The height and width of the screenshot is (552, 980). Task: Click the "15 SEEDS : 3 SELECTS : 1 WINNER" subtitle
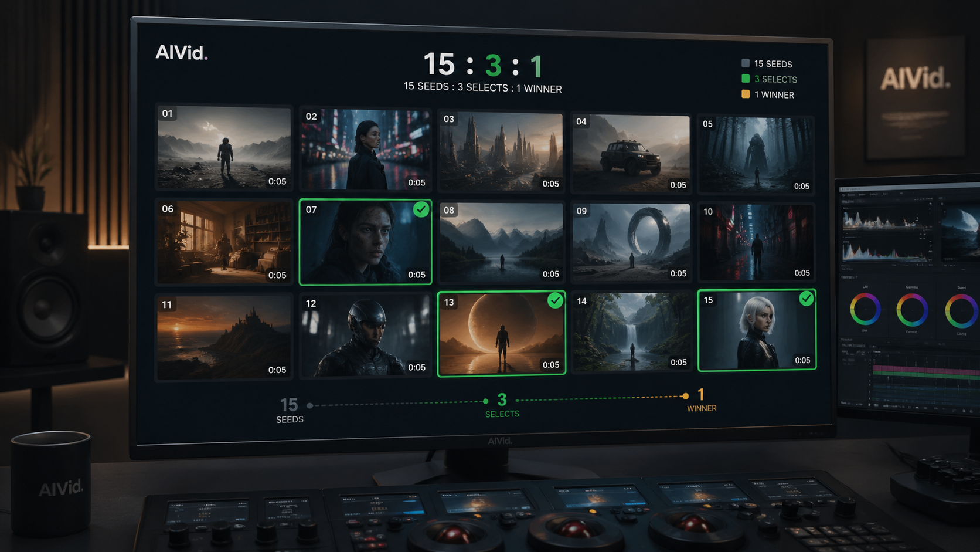point(482,87)
